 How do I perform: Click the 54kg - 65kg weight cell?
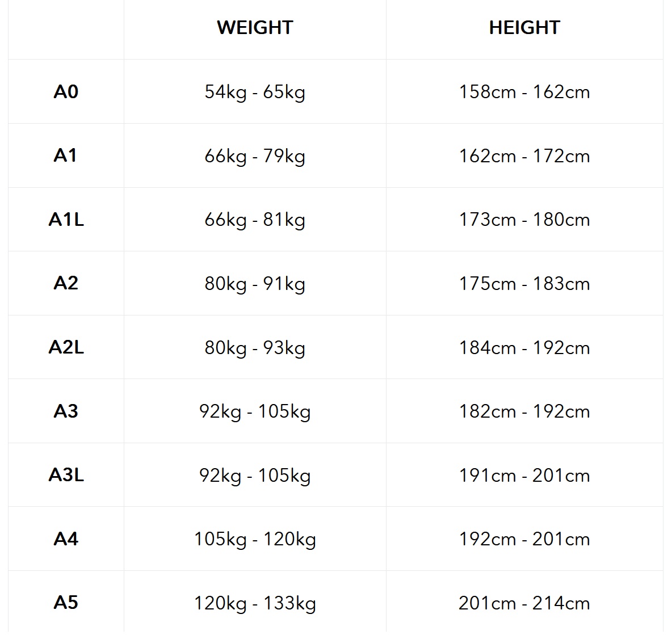tap(255, 92)
